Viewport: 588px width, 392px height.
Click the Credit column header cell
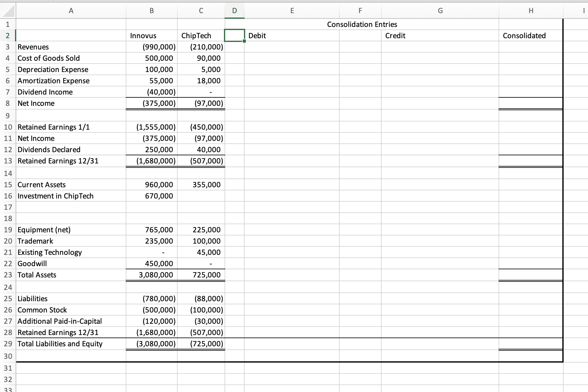pyautogui.click(x=439, y=35)
